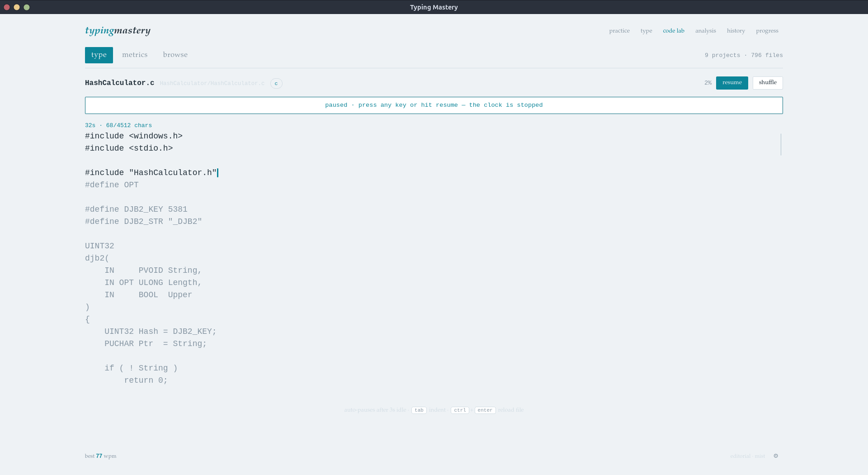Open the practice page
This screenshot has width=868, height=475.
[619, 31]
